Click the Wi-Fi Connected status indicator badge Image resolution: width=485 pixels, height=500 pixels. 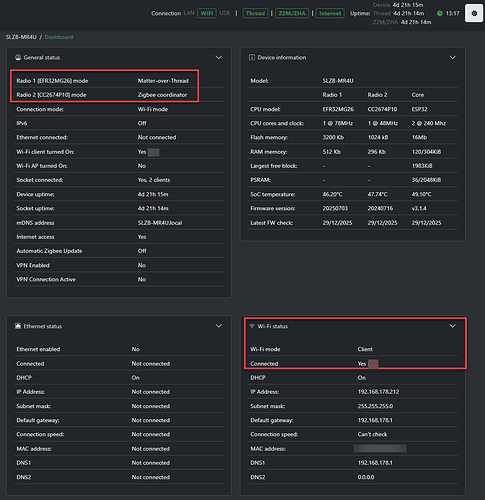[373, 364]
